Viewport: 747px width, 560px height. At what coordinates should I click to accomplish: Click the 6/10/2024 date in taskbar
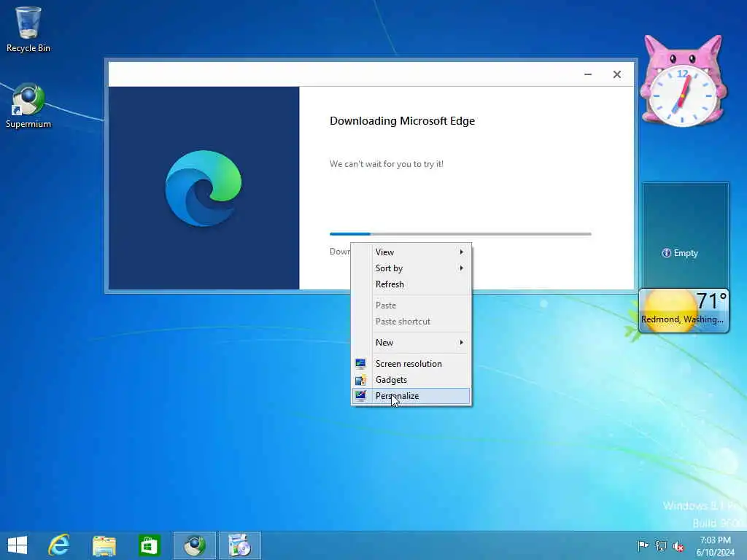coord(715,553)
